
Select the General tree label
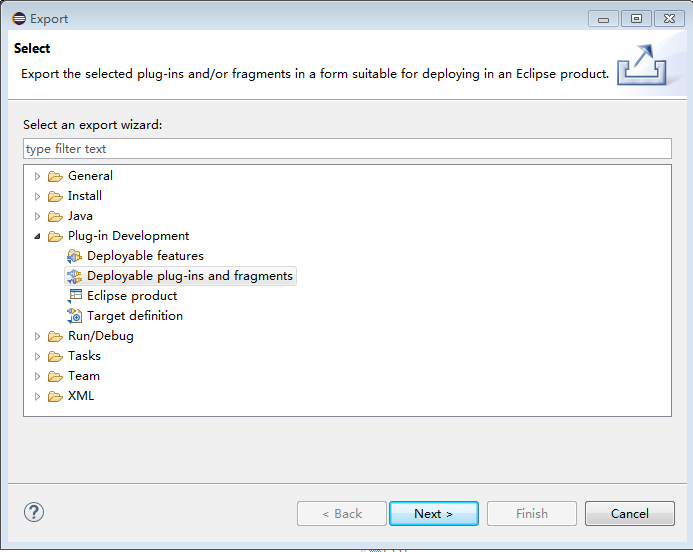[90, 176]
